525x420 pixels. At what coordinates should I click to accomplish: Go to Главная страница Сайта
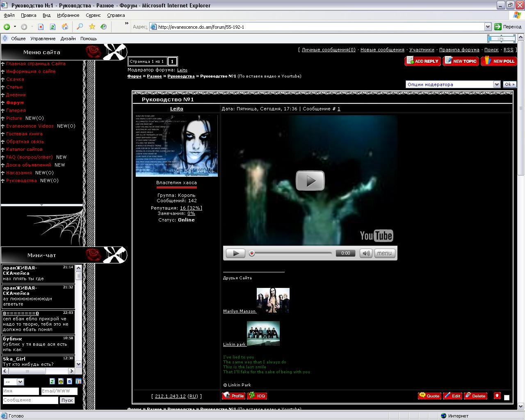(x=36, y=64)
